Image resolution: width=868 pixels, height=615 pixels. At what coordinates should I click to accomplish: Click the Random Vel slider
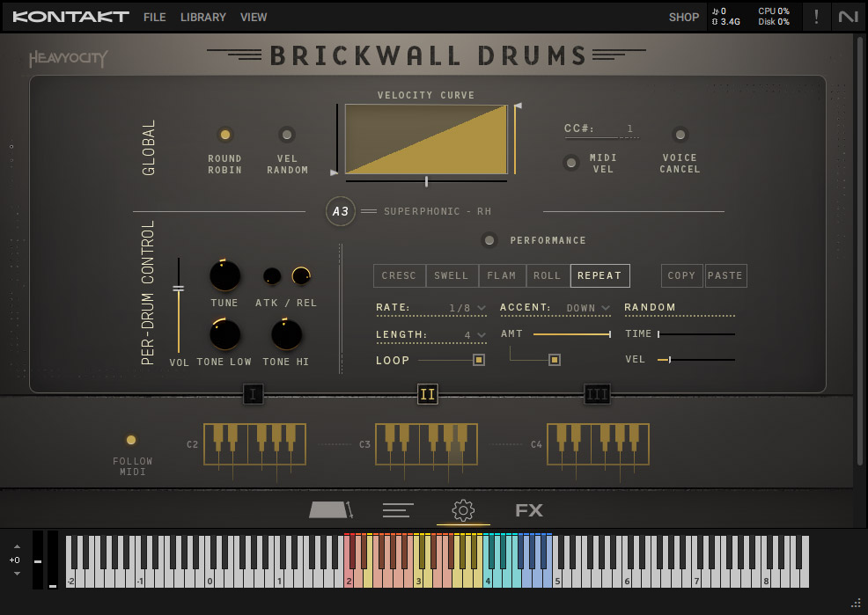pos(696,360)
